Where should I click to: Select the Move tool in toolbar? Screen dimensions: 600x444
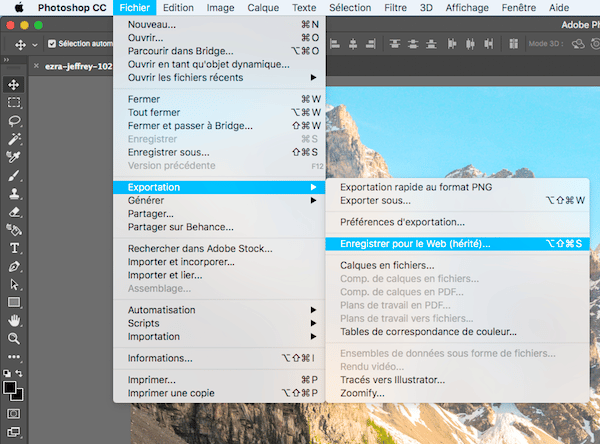(14, 84)
